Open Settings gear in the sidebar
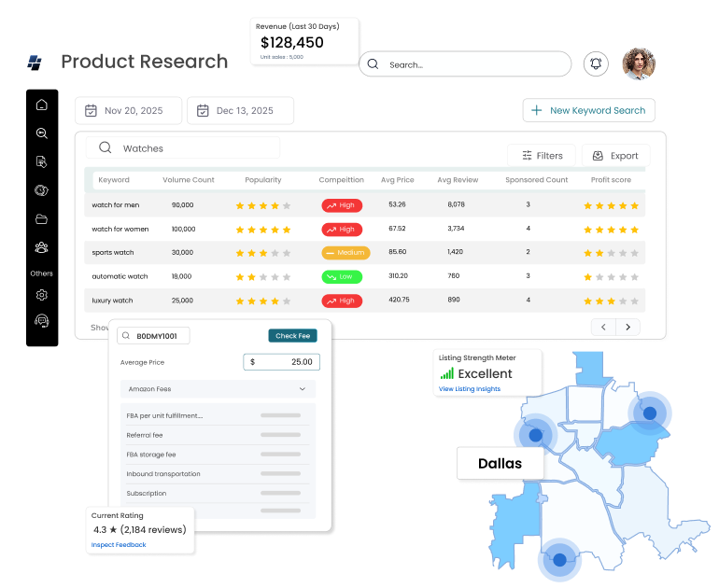The height and width of the screenshot is (588, 719). (42, 295)
